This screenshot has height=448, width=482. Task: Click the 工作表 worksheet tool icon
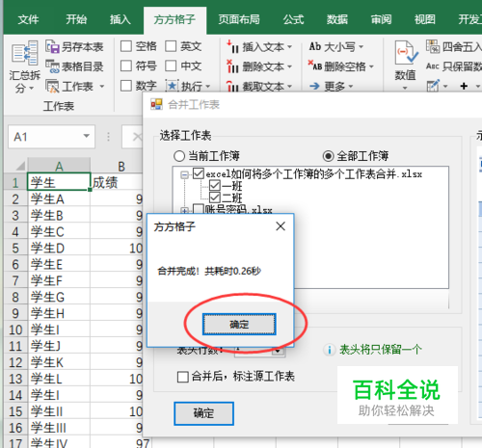pyautogui.click(x=52, y=86)
